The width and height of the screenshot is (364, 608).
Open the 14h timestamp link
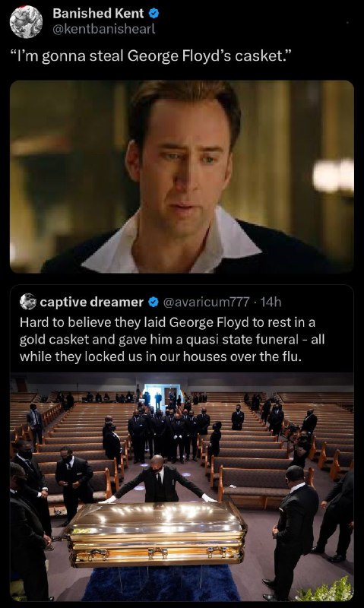[271, 302]
